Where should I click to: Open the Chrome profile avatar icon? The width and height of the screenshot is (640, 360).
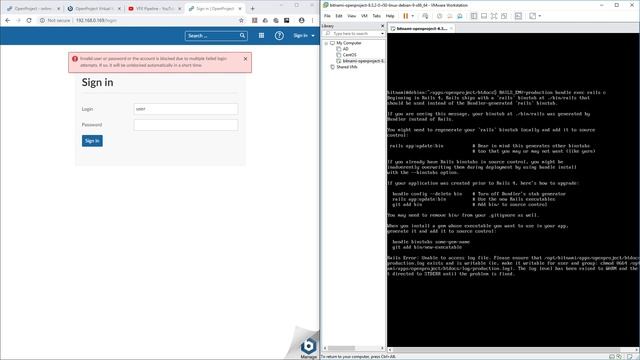[301, 20]
